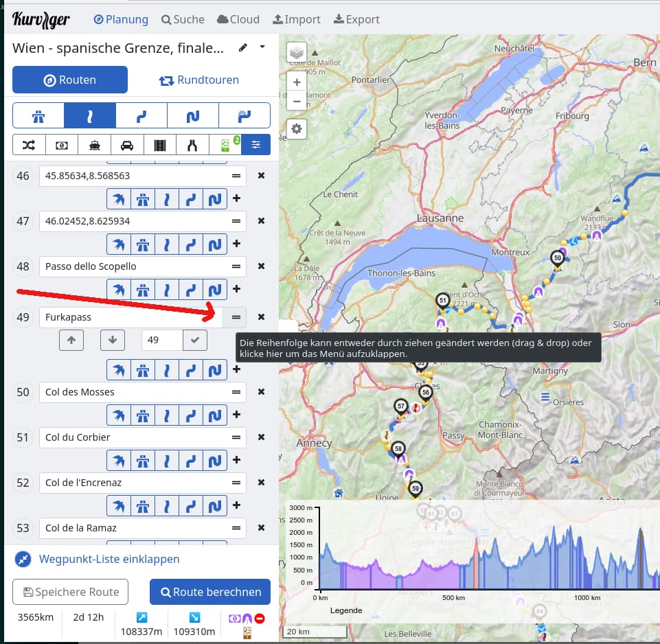
Task: Zoom in on the map
Action: 297,82
